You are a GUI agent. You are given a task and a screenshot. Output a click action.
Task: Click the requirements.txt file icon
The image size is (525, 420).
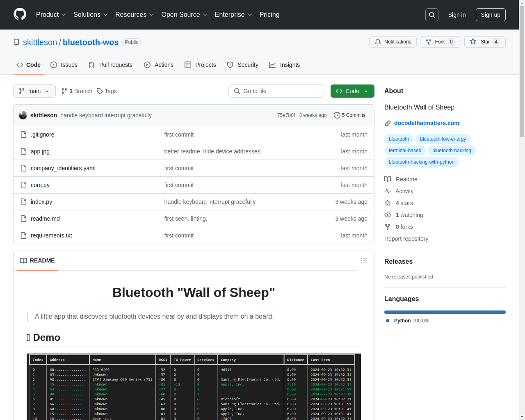24,235
